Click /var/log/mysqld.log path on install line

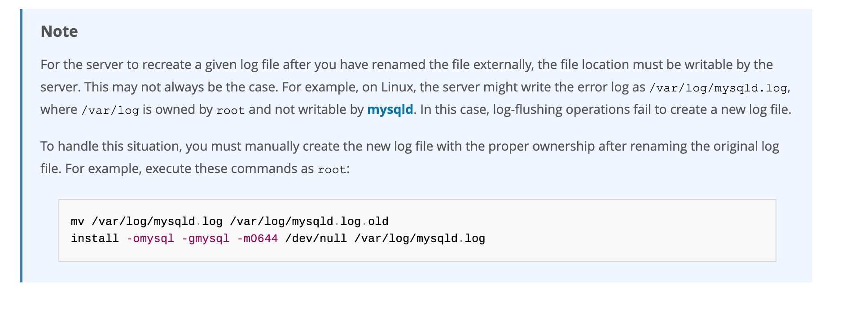pos(419,238)
